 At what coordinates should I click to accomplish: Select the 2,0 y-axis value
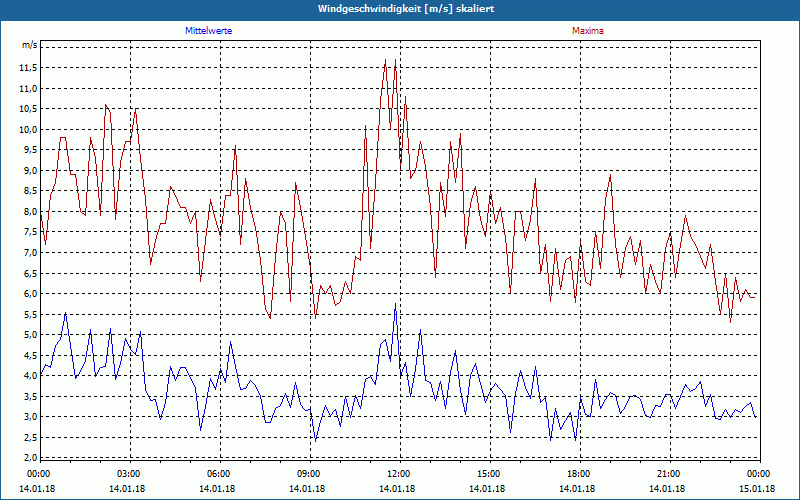tap(31, 457)
